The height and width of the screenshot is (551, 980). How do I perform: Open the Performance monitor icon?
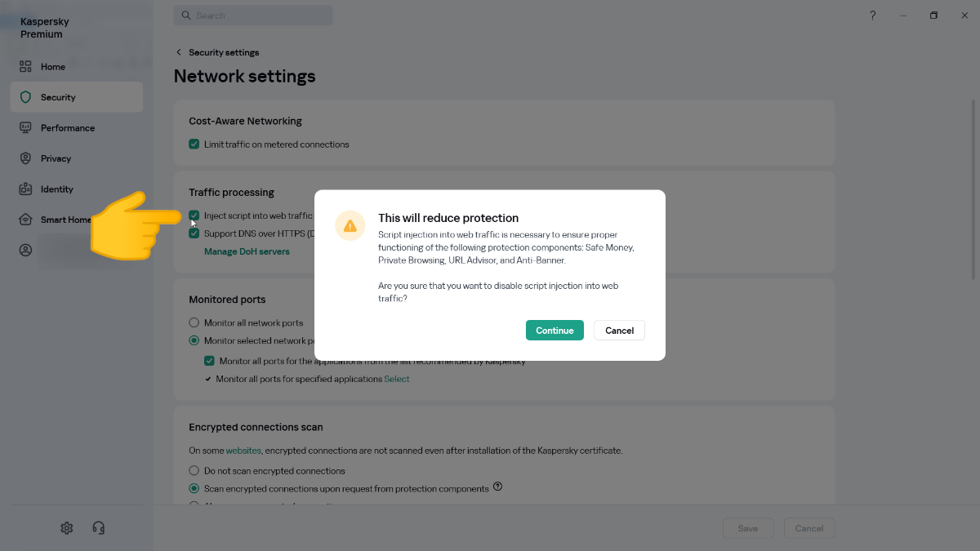click(25, 128)
